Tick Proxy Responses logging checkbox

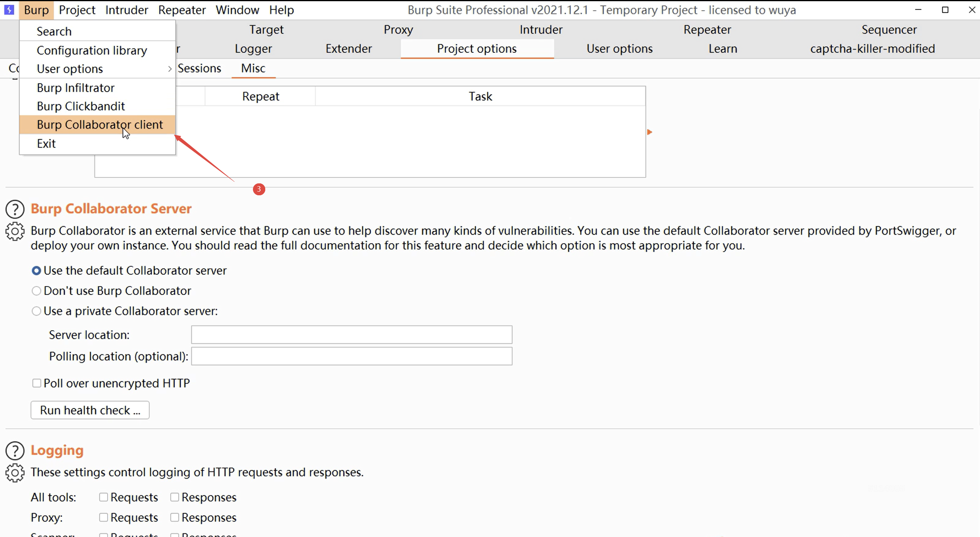click(x=175, y=517)
